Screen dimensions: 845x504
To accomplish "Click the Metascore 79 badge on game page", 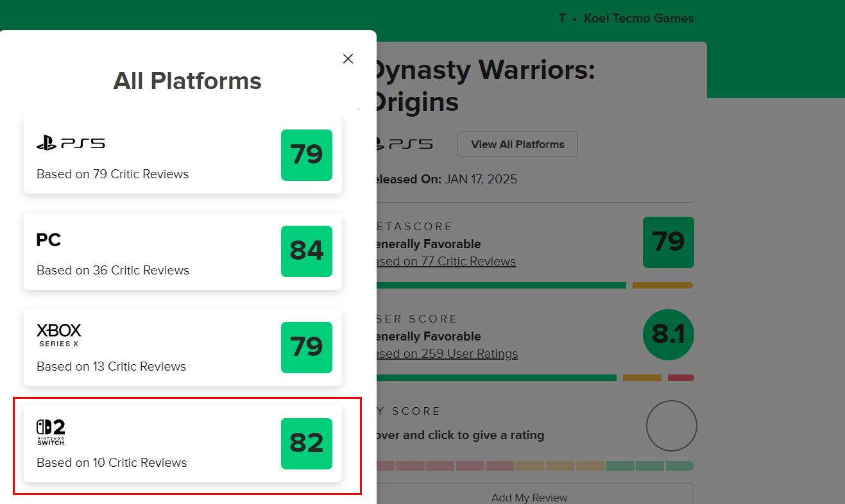I will click(668, 242).
